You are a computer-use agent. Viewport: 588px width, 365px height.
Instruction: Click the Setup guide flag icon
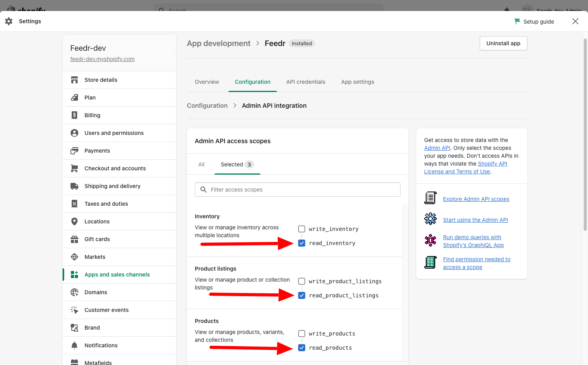coord(517,21)
